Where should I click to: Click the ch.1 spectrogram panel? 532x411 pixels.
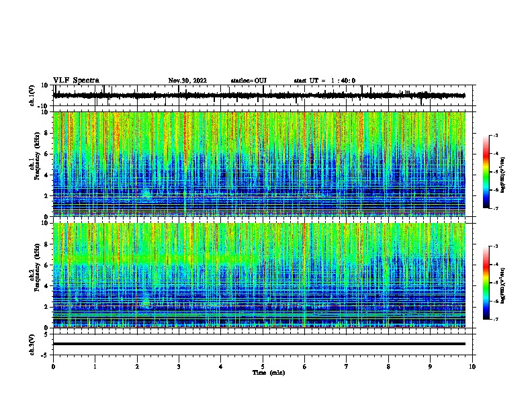pyautogui.click(x=259, y=164)
